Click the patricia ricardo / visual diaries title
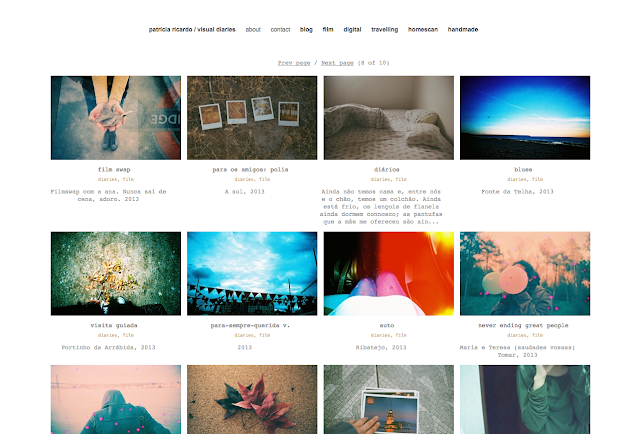The image size is (640, 434). point(192,29)
